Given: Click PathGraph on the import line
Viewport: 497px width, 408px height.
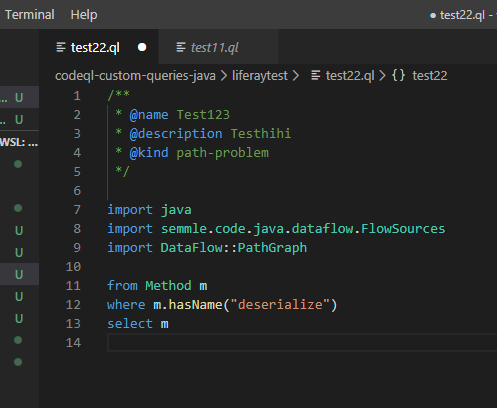Looking at the screenshot, I should click(272, 248).
